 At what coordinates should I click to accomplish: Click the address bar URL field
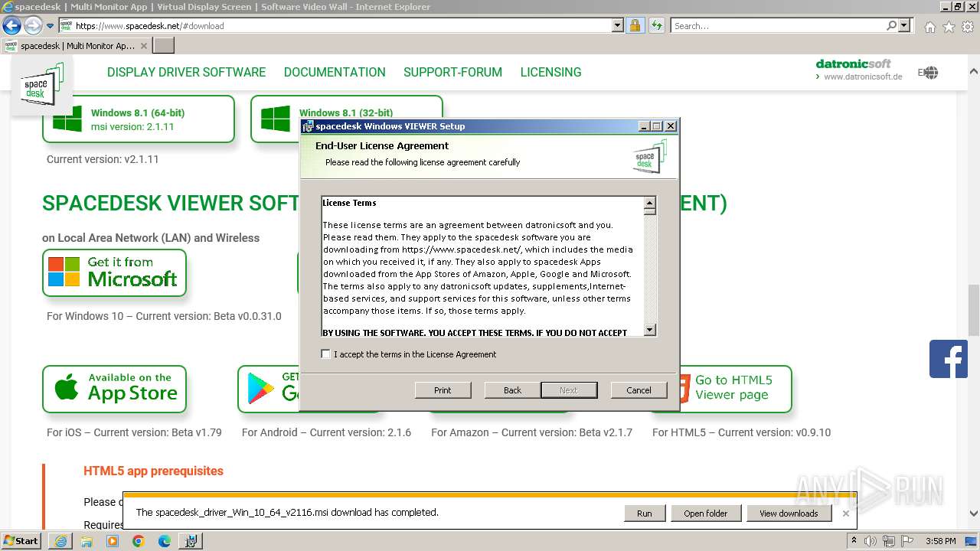pyautogui.click(x=341, y=25)
